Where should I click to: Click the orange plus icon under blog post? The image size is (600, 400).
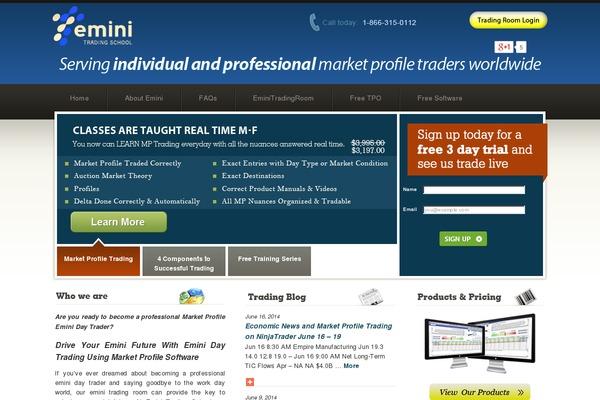pyautogui.click(x=249, y=382)
